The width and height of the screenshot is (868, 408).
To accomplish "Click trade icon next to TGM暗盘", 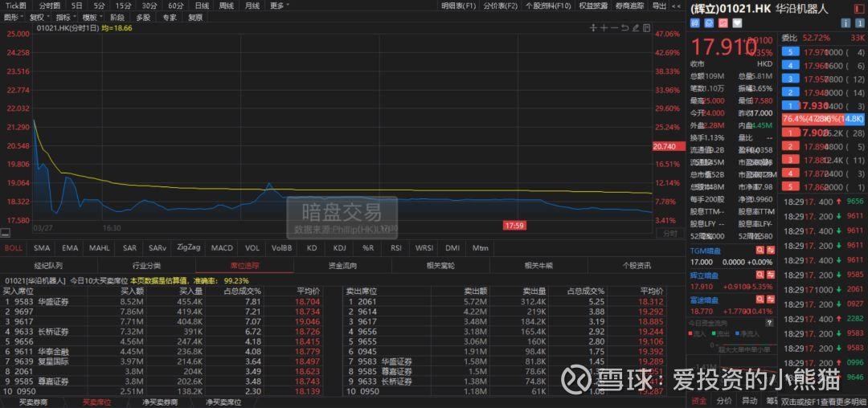I will (x=770, y=251).
